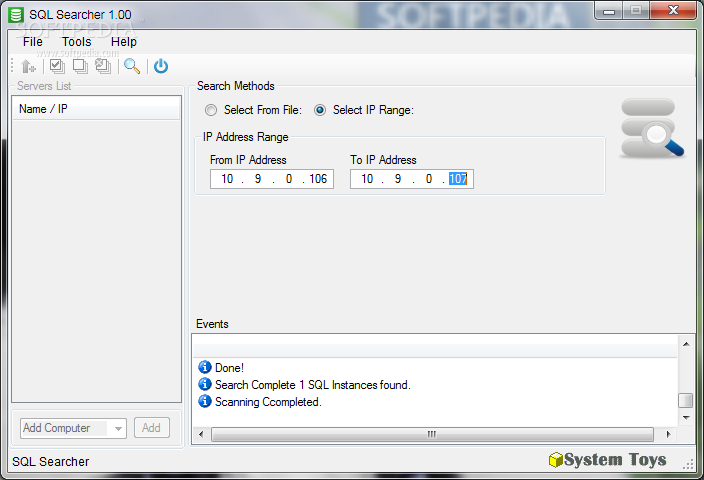Click the Name / IP column header
Viewport: 704px width, 480px height.
pyautogui.click(x=96, y=109)
